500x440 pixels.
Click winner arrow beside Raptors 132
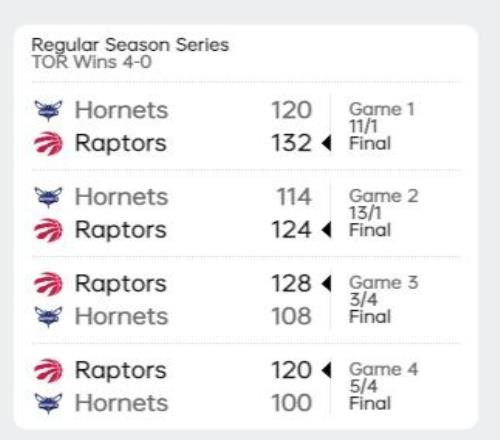point(326,143)
